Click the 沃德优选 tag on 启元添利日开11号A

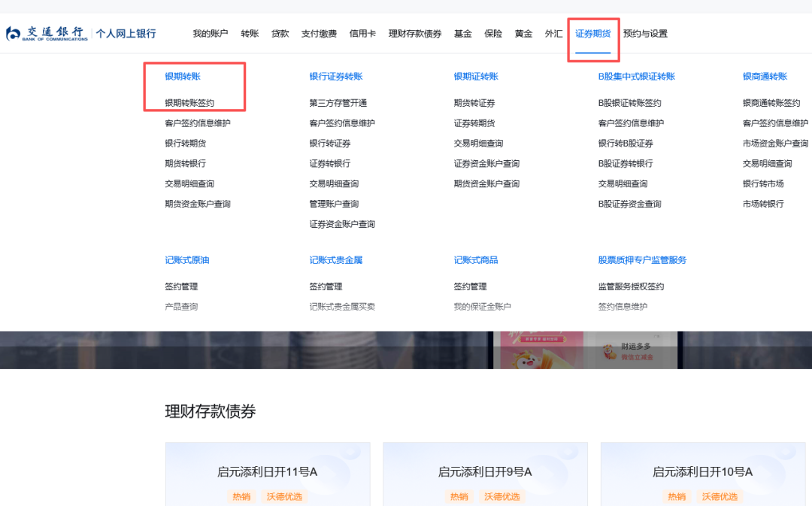click(x=283, y=496)
